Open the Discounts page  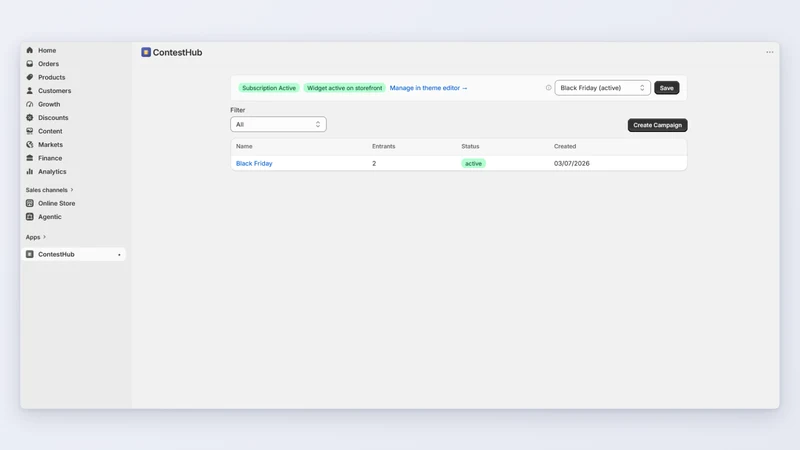(x=53, y=117)
